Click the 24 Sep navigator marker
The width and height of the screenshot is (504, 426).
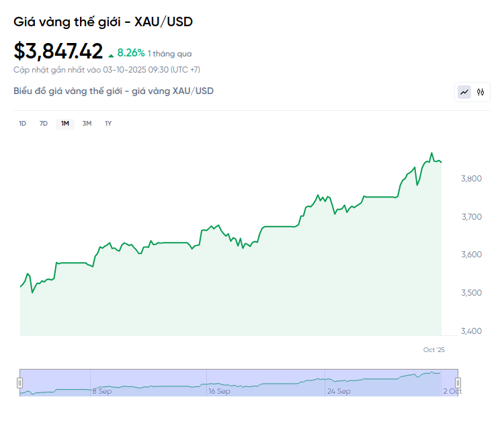339,391
